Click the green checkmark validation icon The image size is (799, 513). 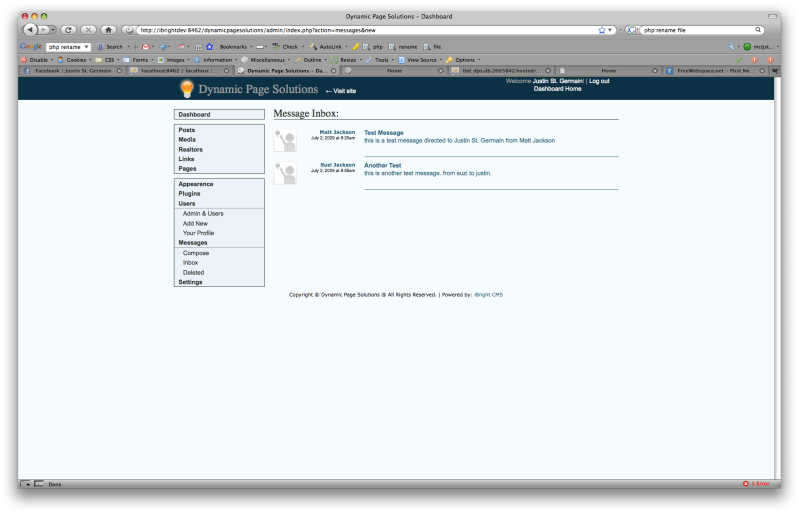tap(739, 60)
